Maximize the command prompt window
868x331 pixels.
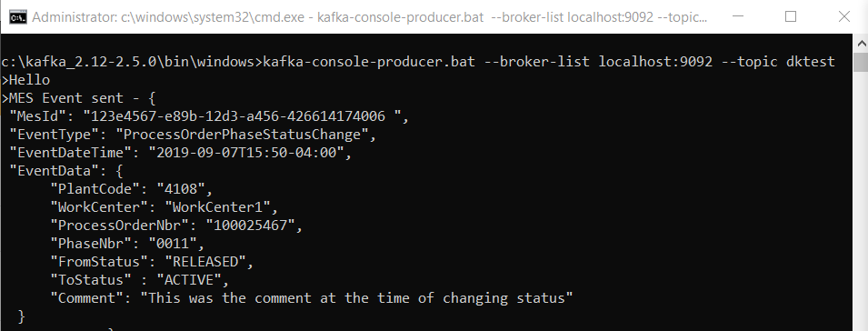pos(791,16)
